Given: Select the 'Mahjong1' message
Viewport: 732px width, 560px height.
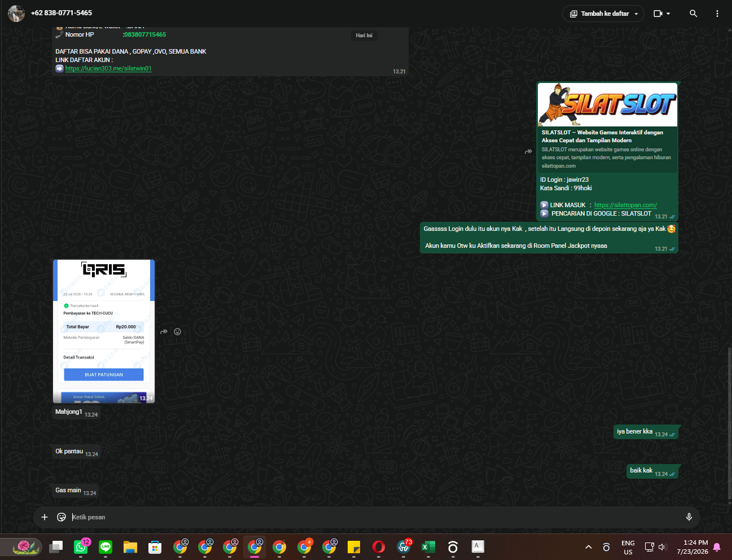Looking at the screenshot, I should tap(76, 413).
